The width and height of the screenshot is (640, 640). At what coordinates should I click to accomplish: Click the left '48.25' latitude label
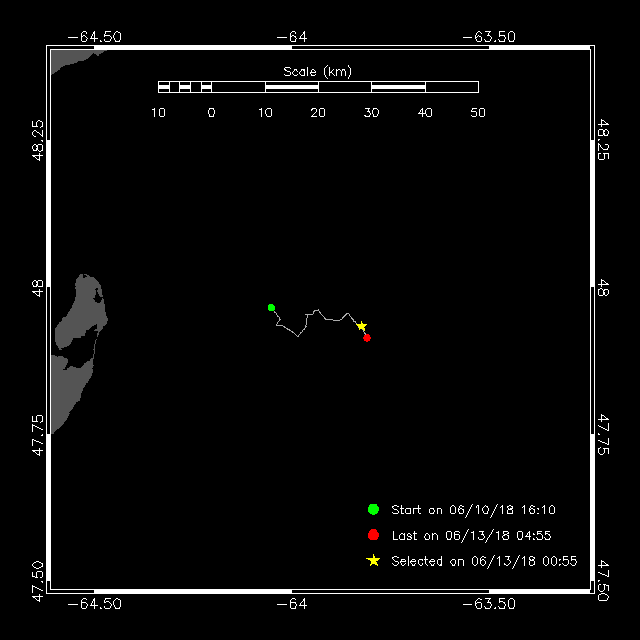tap(37, 140)
